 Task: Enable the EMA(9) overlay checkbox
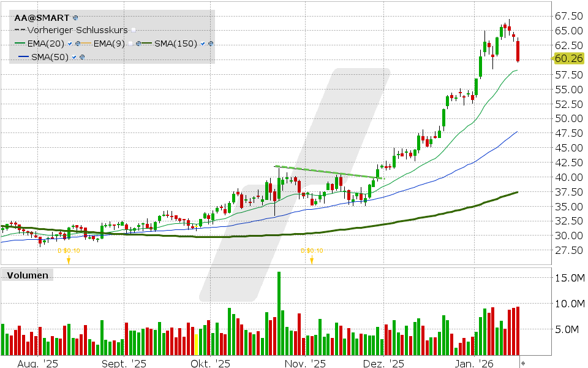click(130, 43)
